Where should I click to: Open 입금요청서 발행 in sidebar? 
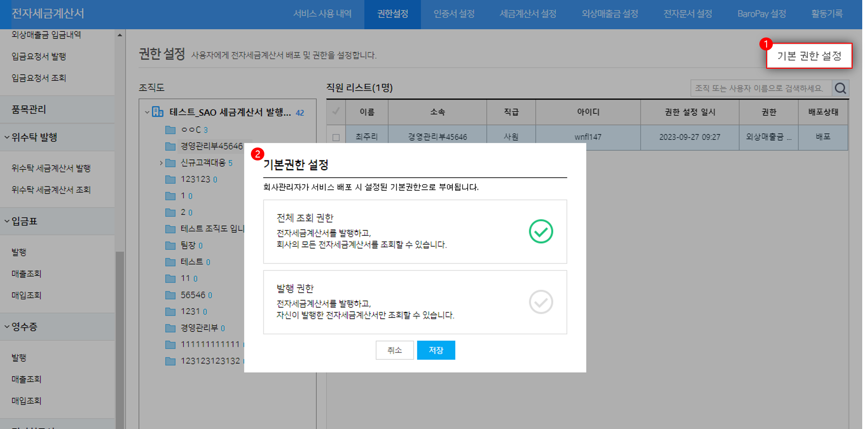(x=39, y=57)
